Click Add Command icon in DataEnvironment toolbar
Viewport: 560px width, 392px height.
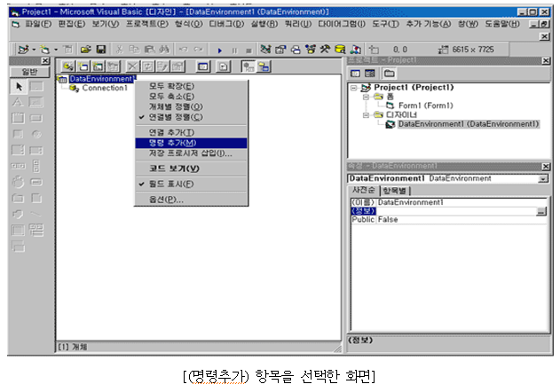(83, 67)
